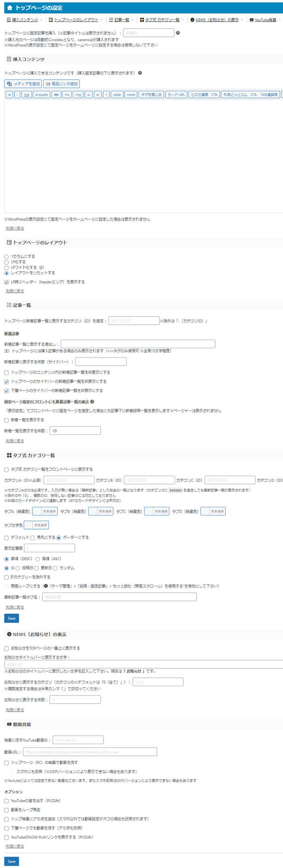The width and height of the screenshot is (283, 868).
Task: Click メディアを追加 button
Action: pyautogui.click(x=23, y=84)
